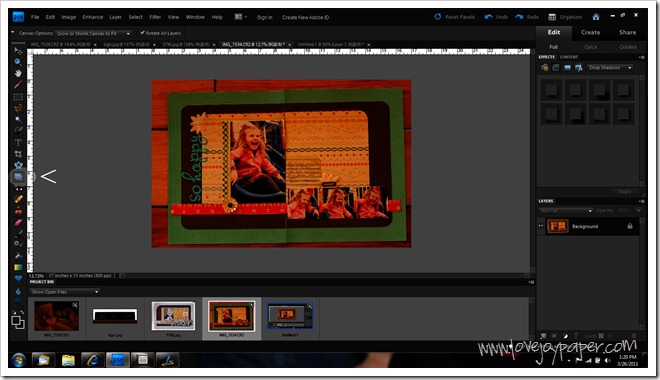Switch to the Create tab
Screen dimensions: 660x380
591,32
